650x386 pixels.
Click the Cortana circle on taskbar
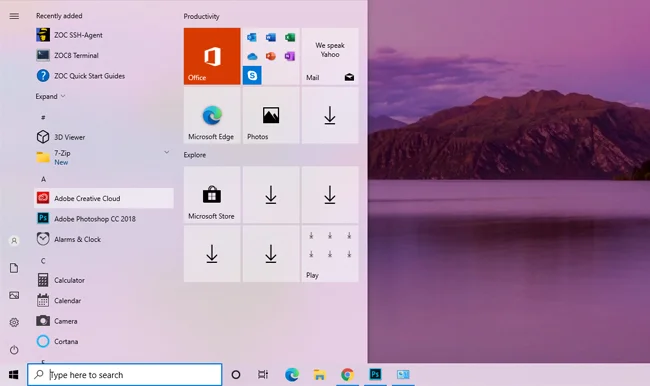pos(236,375)
